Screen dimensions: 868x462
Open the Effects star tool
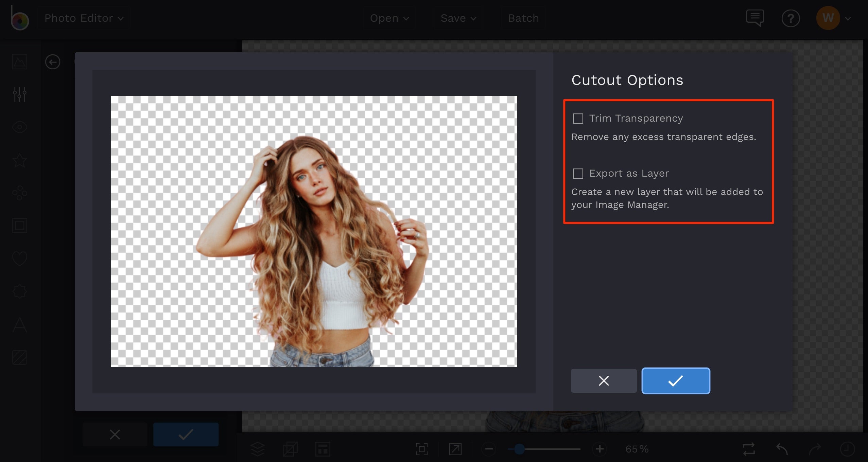coord(19,160)
